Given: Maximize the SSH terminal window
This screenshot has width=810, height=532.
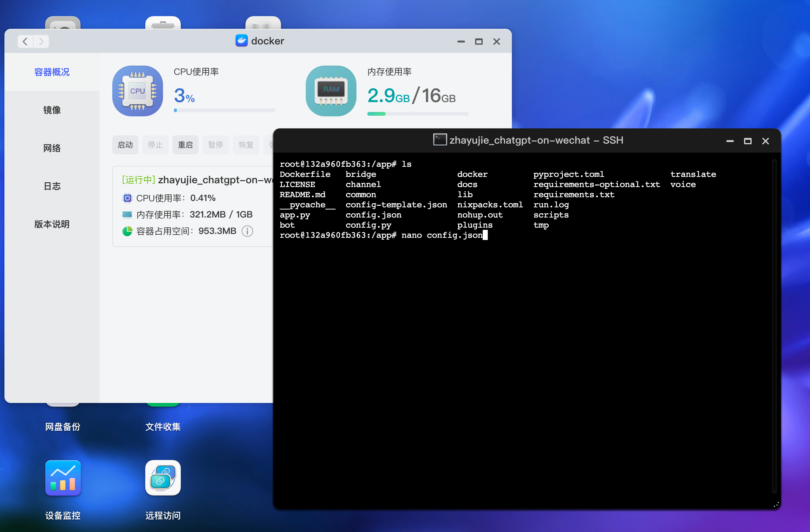Looking at the screenshot, I should 748,141.
